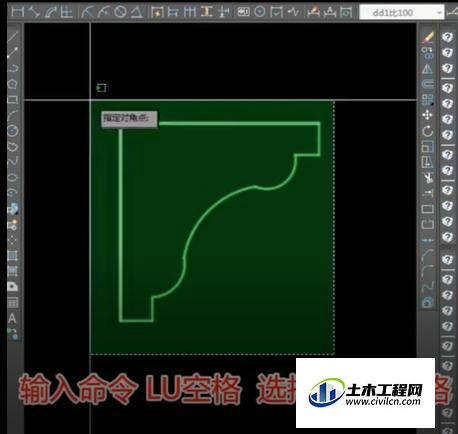The height and width of the screenshot is (434, 458).
Task: Select the Circle draw tool
Action: (x=12, y=131)
